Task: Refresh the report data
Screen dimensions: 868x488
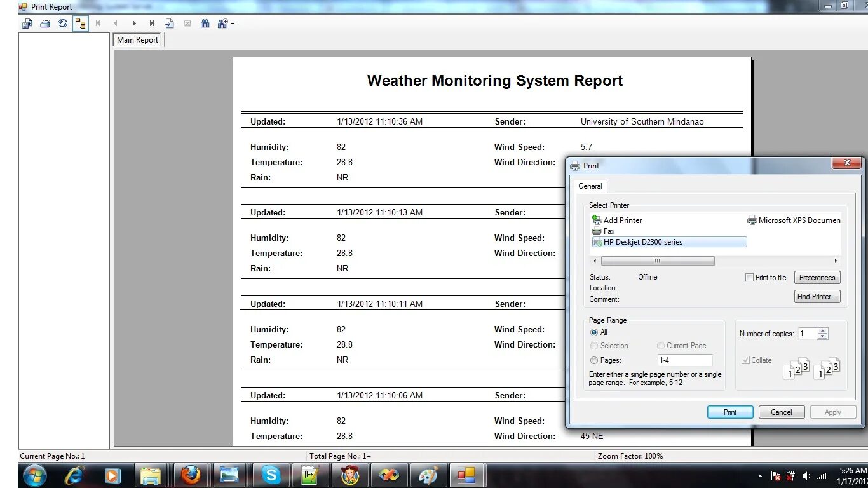Action: [62, 23]
